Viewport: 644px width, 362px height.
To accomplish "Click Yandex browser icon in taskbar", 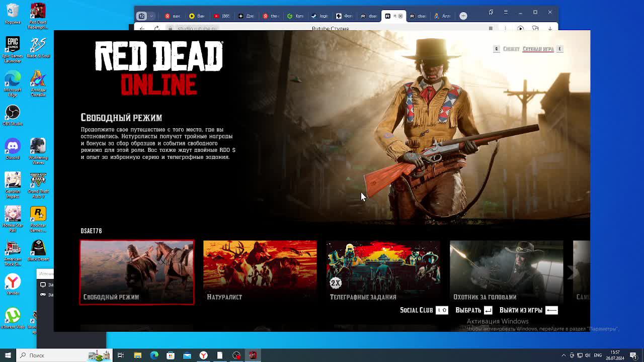I will pos(203,355).
